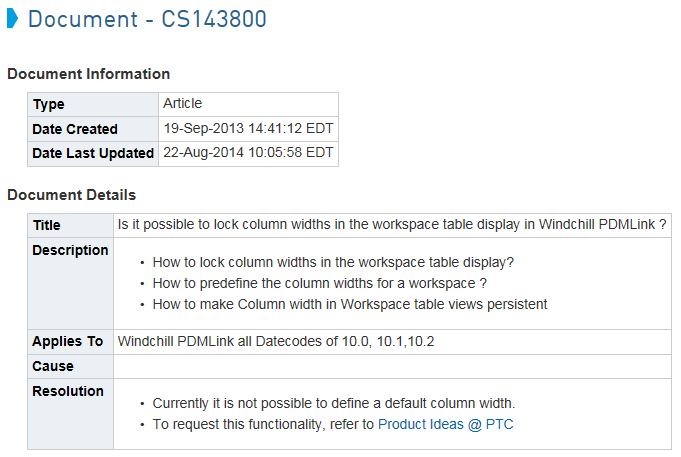
Task: Click the blue arrow icon beside Document title
Action: click(x=13, y=19)
